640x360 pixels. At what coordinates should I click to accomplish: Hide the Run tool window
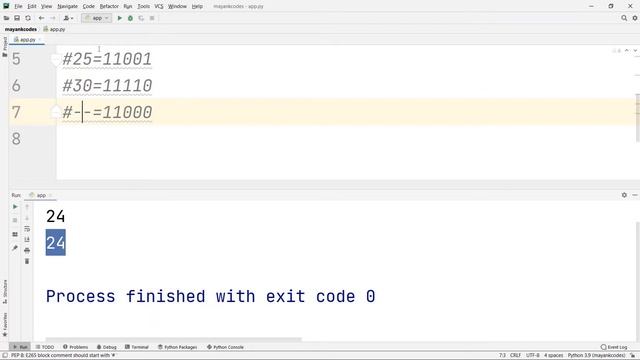pyautogui.click(x=635, y=195)
